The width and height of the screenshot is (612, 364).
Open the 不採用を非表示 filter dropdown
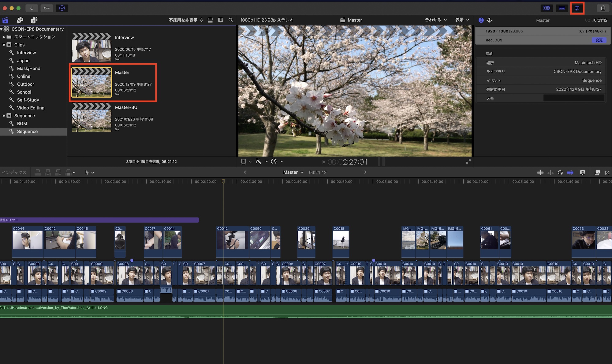click(x=185, y=20)
